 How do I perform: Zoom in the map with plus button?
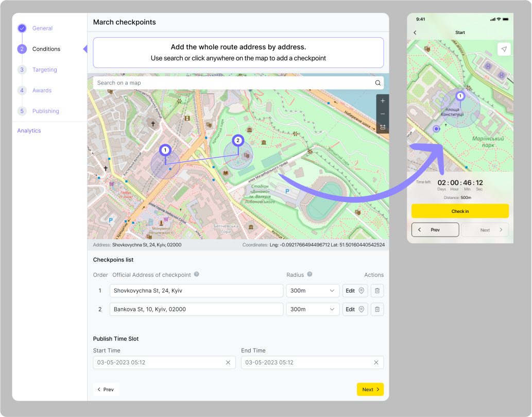click(383, 101)
